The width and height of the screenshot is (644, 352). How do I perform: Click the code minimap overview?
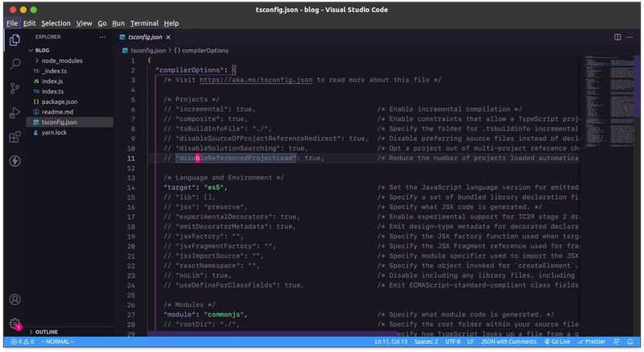pyautogui.click(x=610, y=101)
